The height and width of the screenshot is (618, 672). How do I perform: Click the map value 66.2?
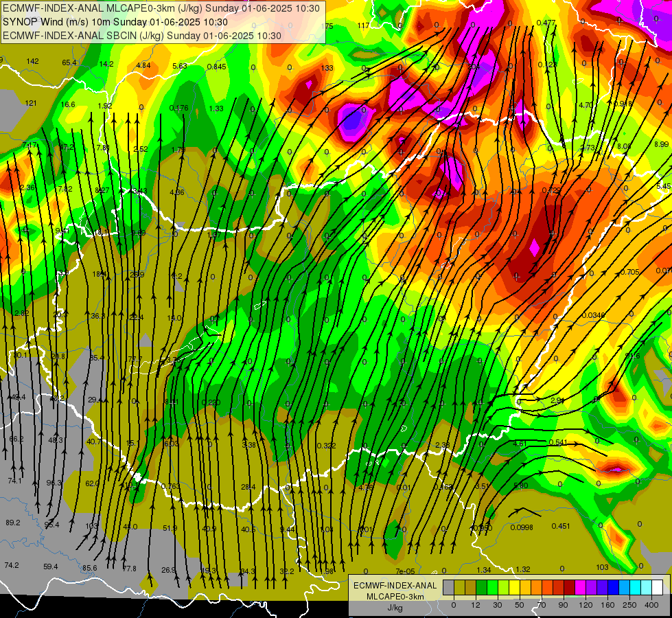pos(16,439)
